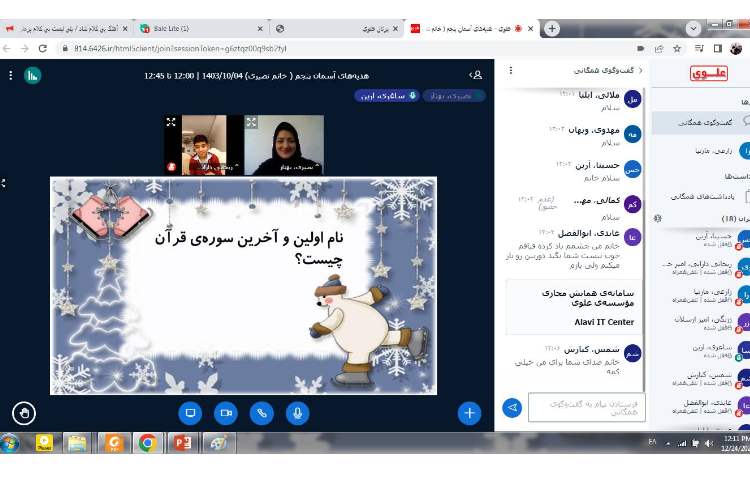Click user عابدی، ابوالفضل in users list

point(708,406)
